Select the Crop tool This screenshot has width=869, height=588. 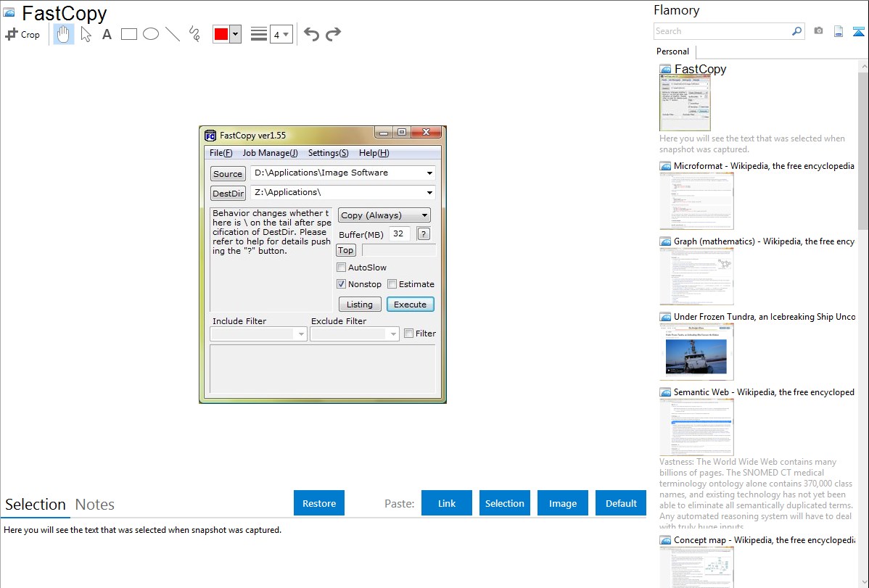click(x=22, y=34)
